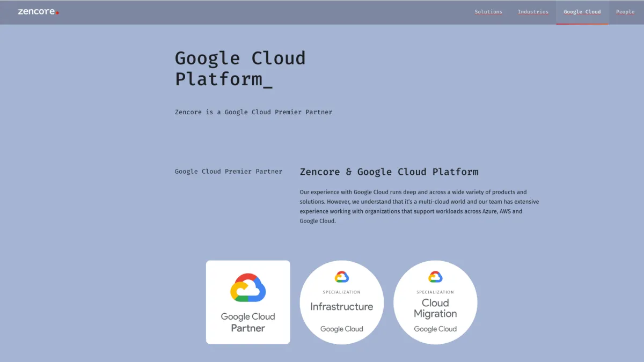
Task: Click the Infrastructure specialization badge
Action: (342, 302)
